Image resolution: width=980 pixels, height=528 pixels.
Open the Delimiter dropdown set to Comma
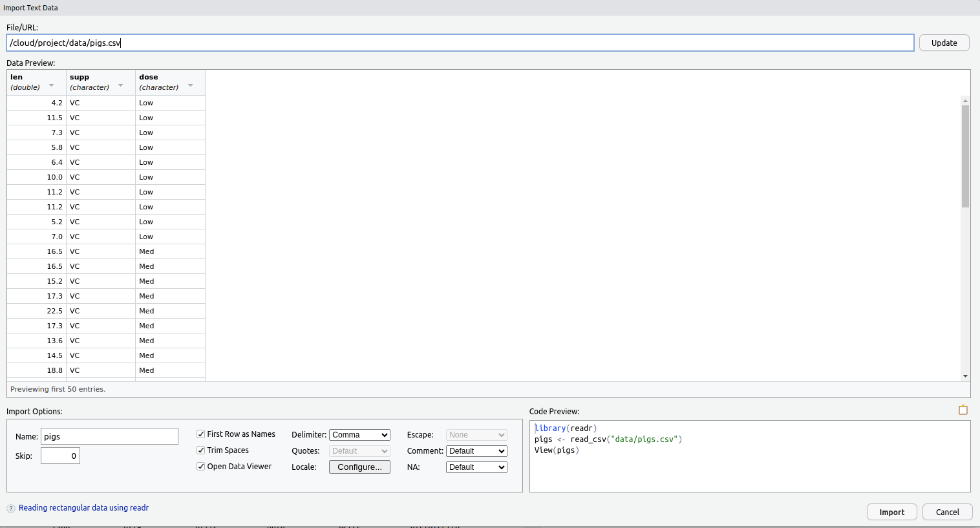[x=359, y=435]
